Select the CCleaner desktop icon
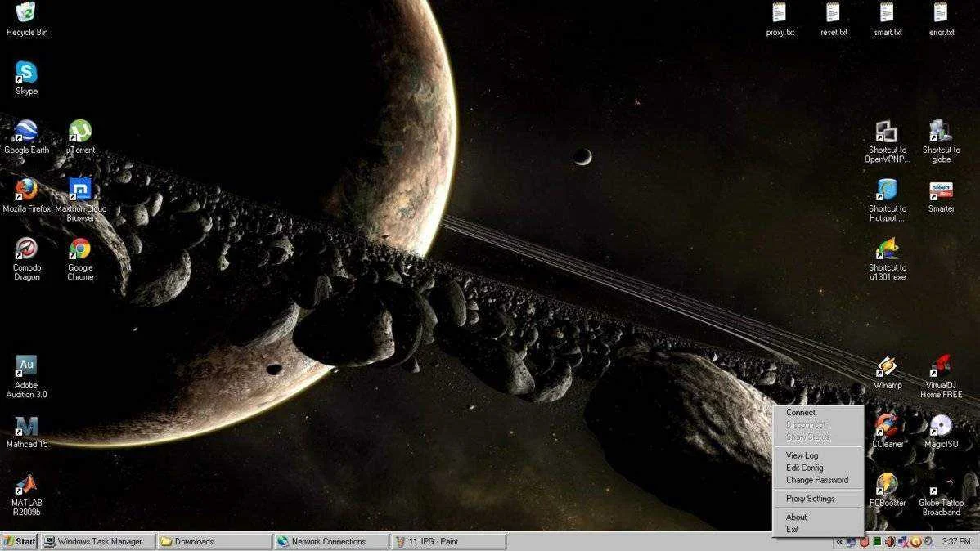Screen dimensions: 980x551 [887, 432]
